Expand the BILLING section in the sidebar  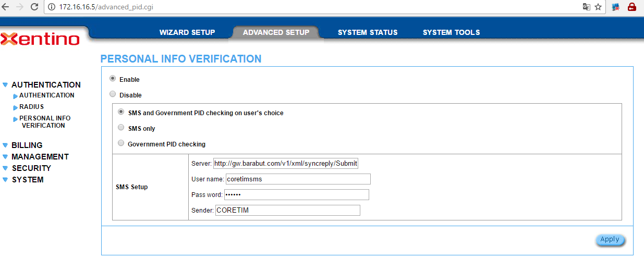[x=27, y=145]
